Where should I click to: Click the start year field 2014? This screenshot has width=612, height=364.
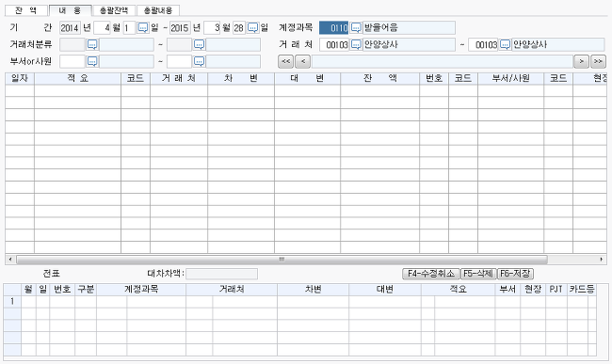[70, 28]
